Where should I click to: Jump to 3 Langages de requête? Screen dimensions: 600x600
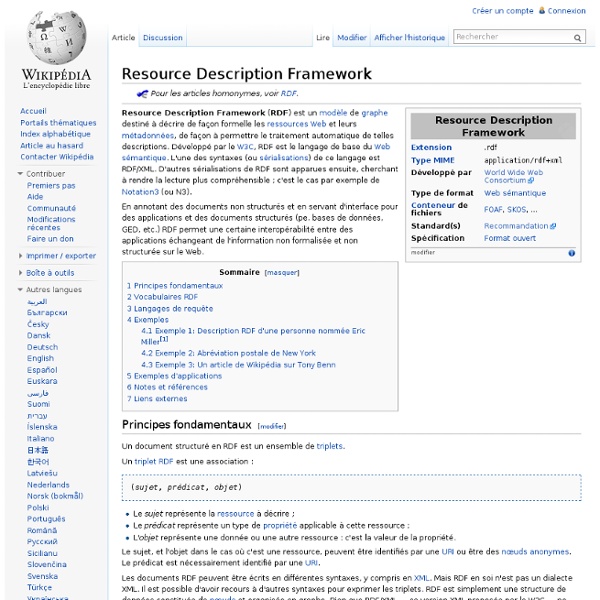coord(170,308)
